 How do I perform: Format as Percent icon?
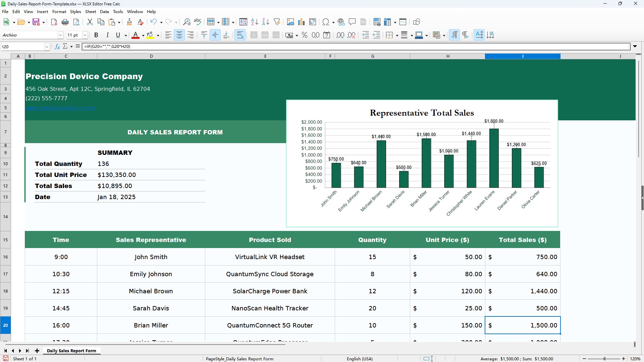click(x=305, y=35)
